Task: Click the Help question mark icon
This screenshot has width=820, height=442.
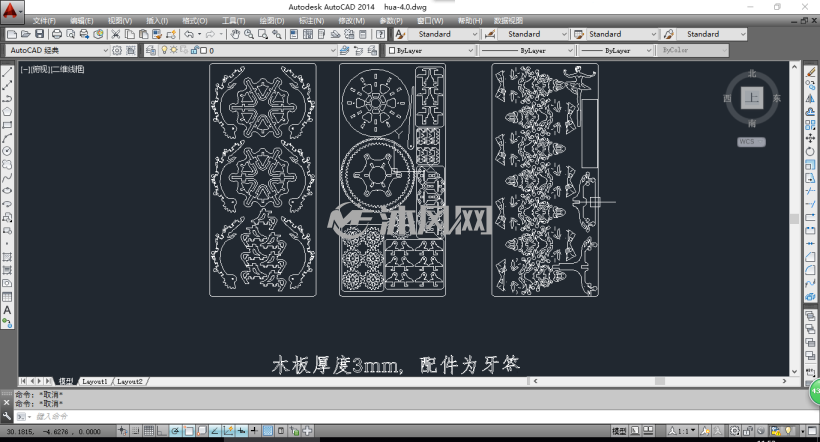Action: (x=381, y=34)
